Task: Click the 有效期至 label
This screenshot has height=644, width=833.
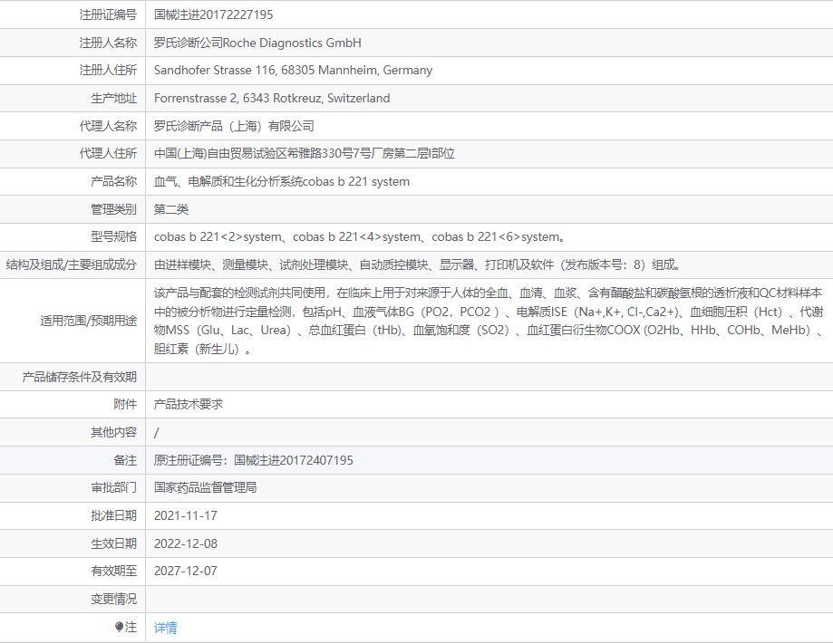Action: click(113, 572)
